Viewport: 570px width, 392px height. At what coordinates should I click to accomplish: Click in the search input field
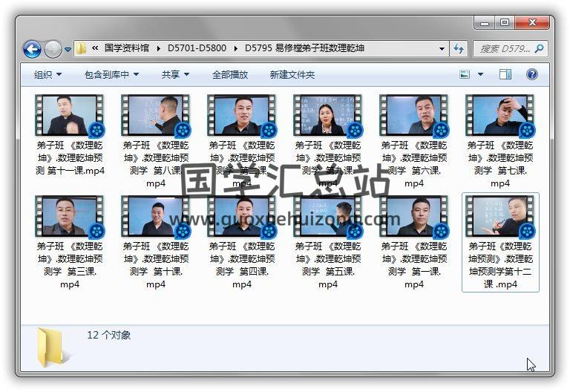click(502, 49)
